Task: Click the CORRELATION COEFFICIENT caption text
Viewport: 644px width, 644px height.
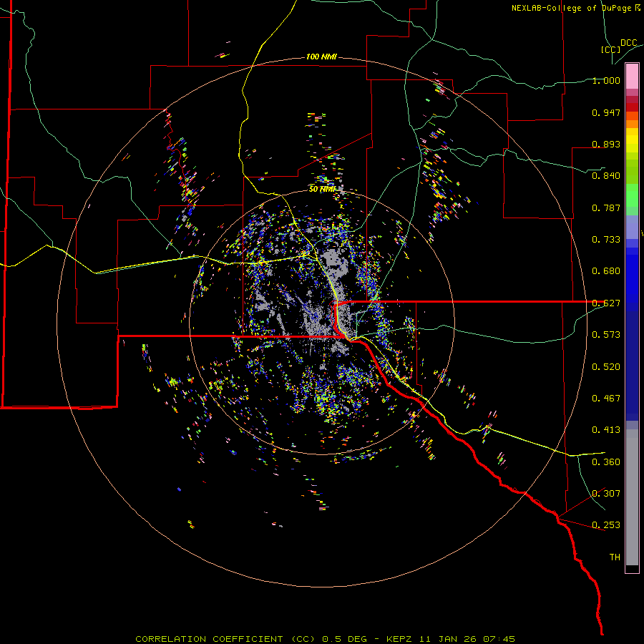Action: pyautogui.click(x=209, y=639)
